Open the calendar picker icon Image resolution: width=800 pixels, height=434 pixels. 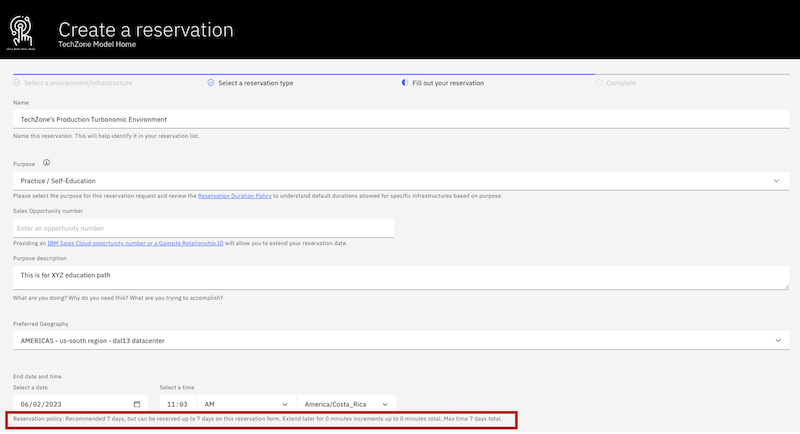pos(137,404)
